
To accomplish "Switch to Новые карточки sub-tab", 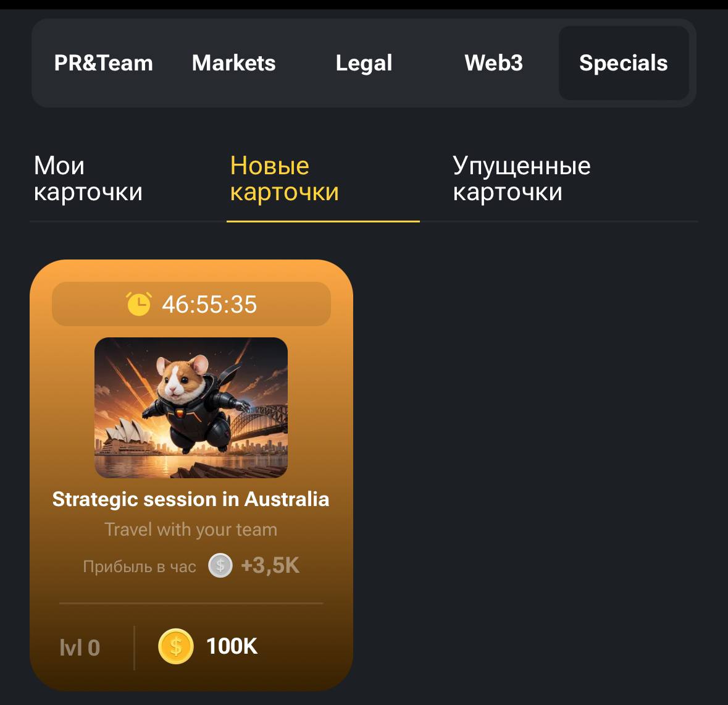I will click(x=284, y=179).
